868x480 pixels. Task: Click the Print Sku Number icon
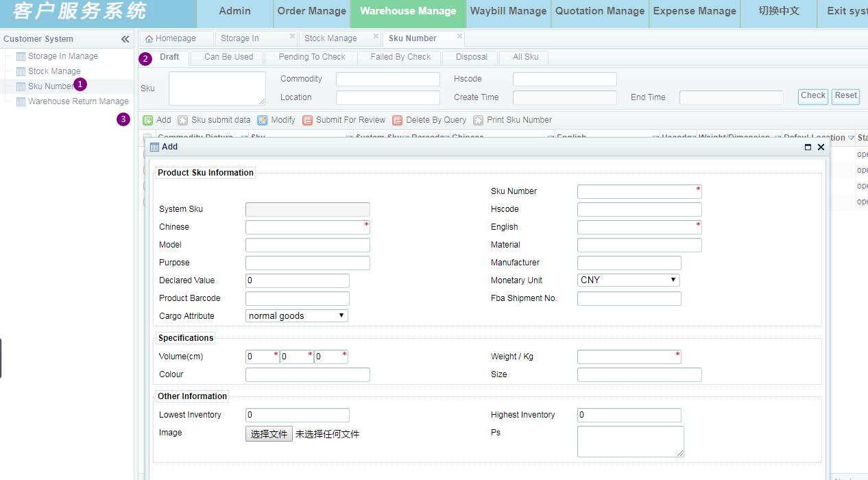[x=479, y=120]
